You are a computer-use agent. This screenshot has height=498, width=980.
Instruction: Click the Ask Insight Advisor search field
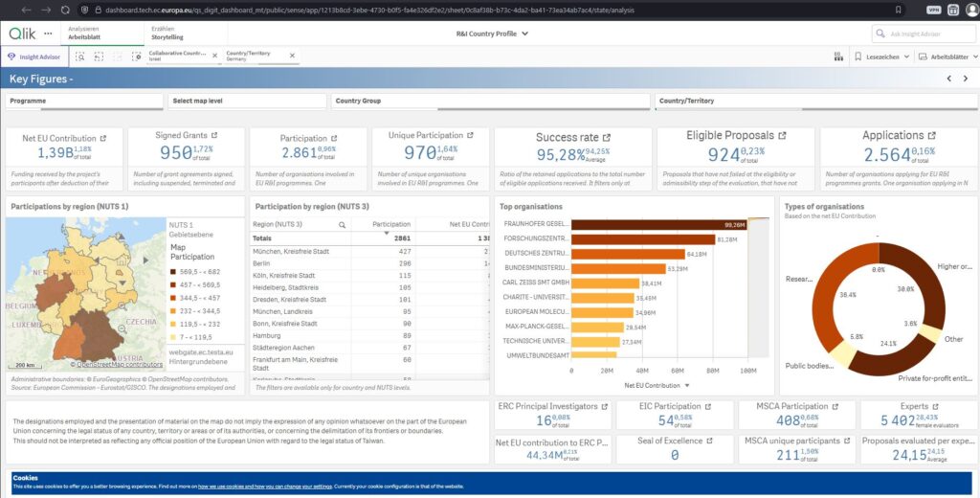pos(923,34)
